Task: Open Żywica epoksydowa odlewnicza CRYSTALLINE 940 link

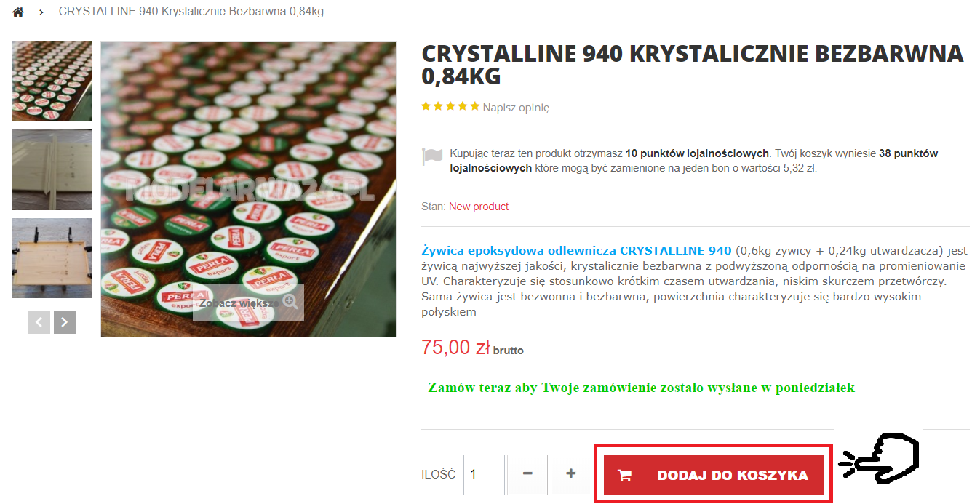Action: (x=576, y=250)
